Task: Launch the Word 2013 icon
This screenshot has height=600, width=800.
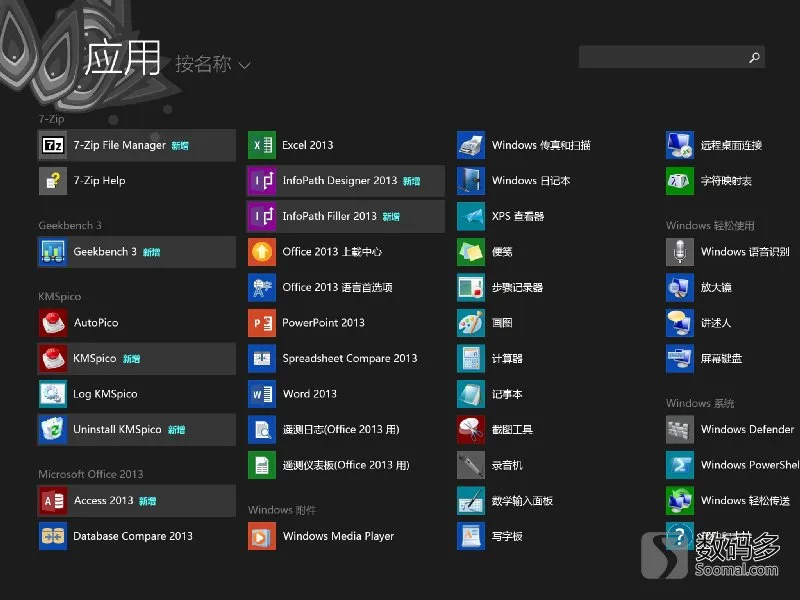Action: (x=262, y=394)
